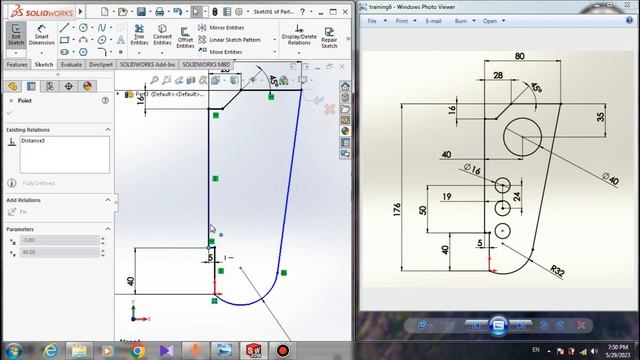Open Point panel help icon

click(x=105, y=100)
